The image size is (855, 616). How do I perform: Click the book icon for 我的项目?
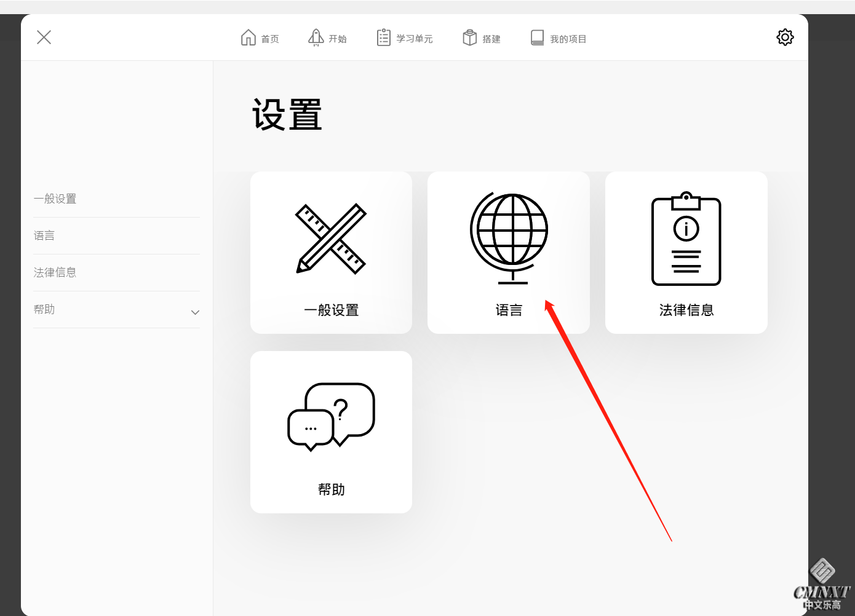(x=537, y=38)
